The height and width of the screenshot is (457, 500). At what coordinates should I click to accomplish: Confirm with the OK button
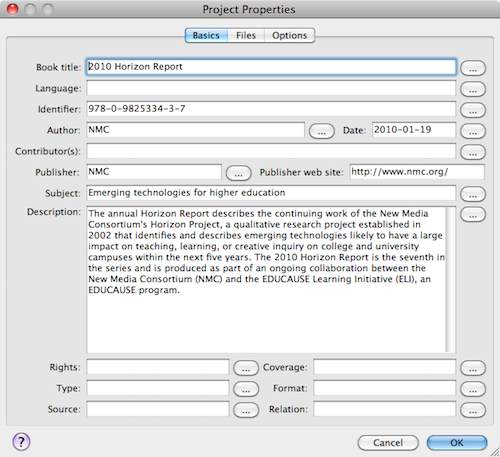click(x=457, y=443)
